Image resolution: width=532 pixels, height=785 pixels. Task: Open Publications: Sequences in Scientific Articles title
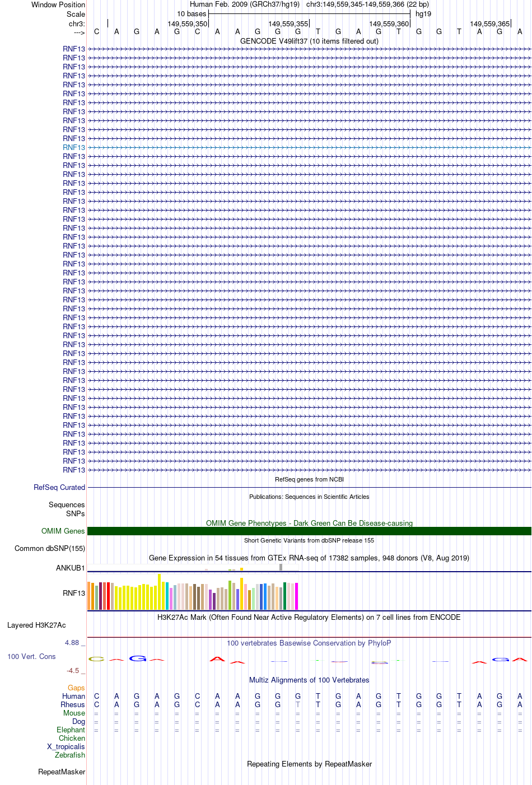[x=309, y=497]
